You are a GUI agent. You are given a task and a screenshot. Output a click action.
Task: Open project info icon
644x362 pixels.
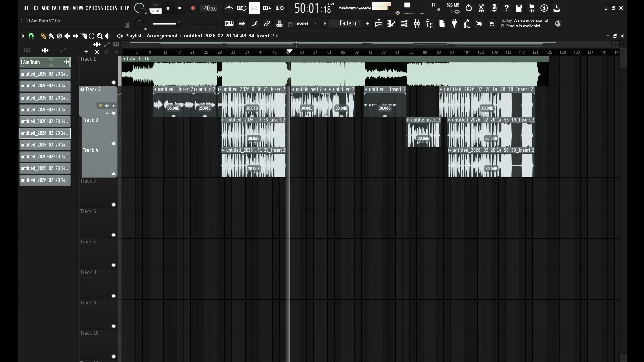pos(544,8)
